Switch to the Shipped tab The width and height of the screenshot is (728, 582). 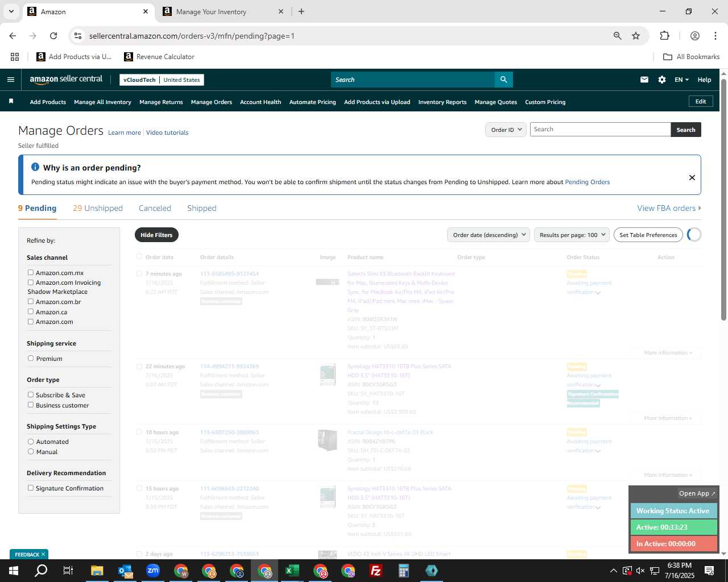202,208
